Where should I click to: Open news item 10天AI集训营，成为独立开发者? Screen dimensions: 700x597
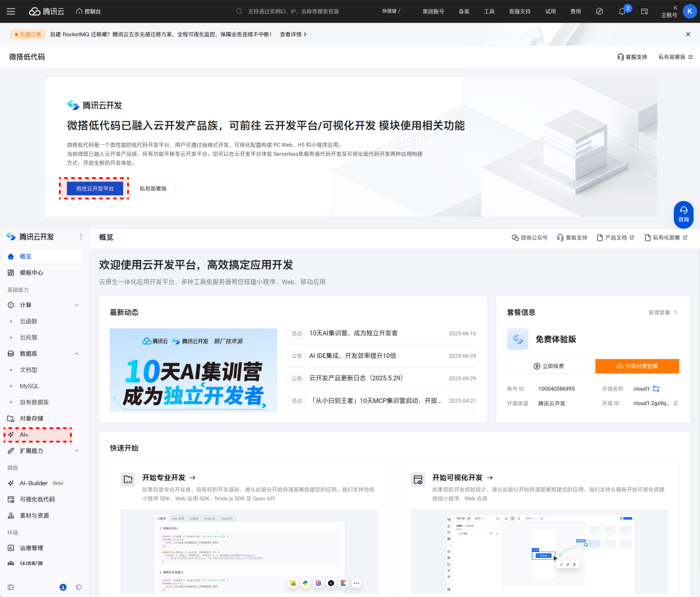tap(353, 333)
